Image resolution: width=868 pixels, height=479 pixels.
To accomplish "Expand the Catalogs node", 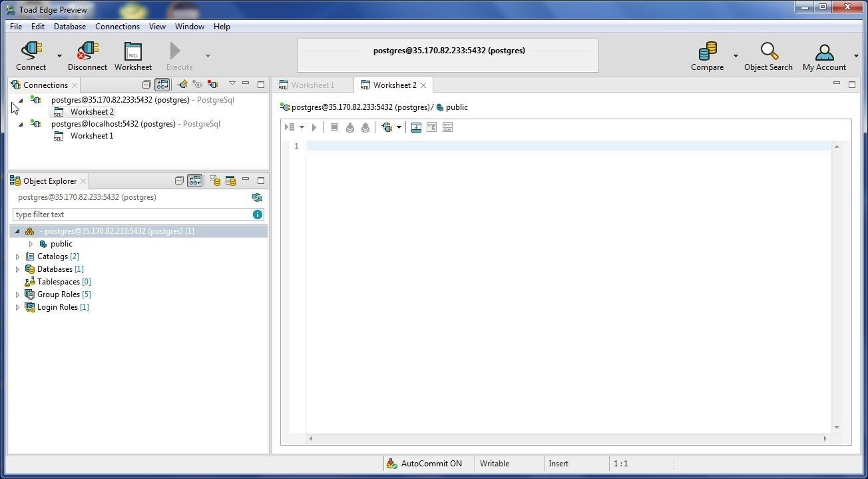I will point(17,256).
